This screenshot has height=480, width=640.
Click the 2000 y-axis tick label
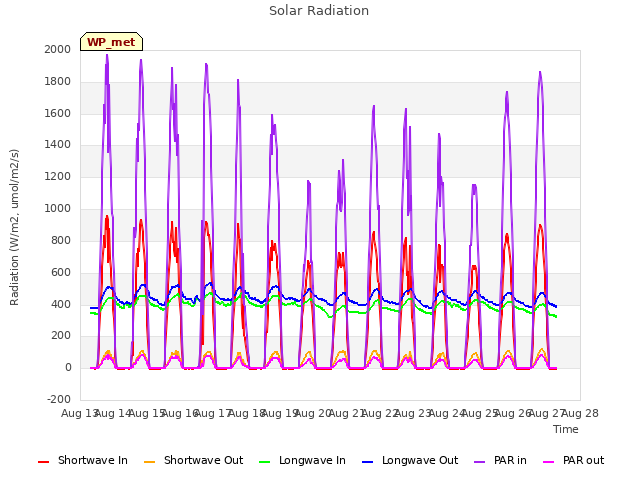pos(58,49)
